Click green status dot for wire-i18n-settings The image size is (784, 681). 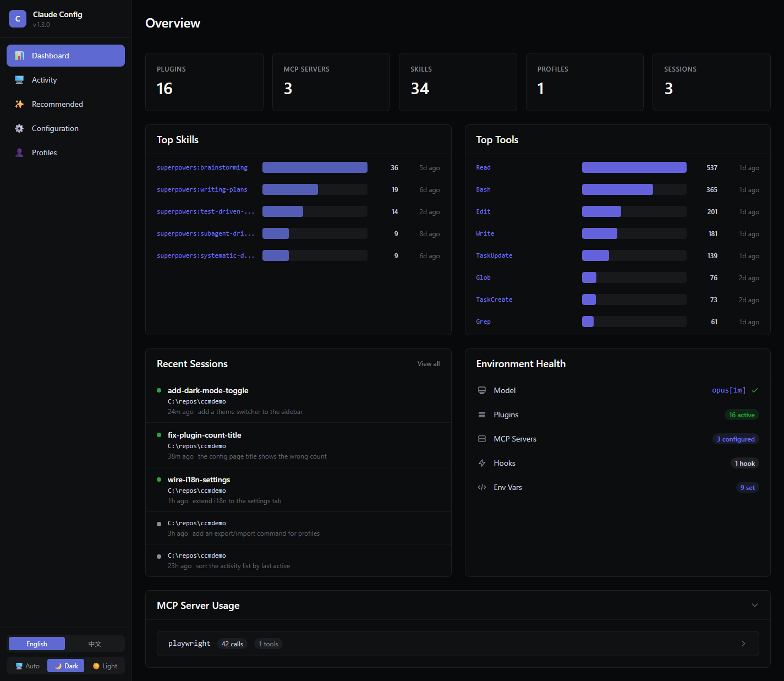point(159,480)
